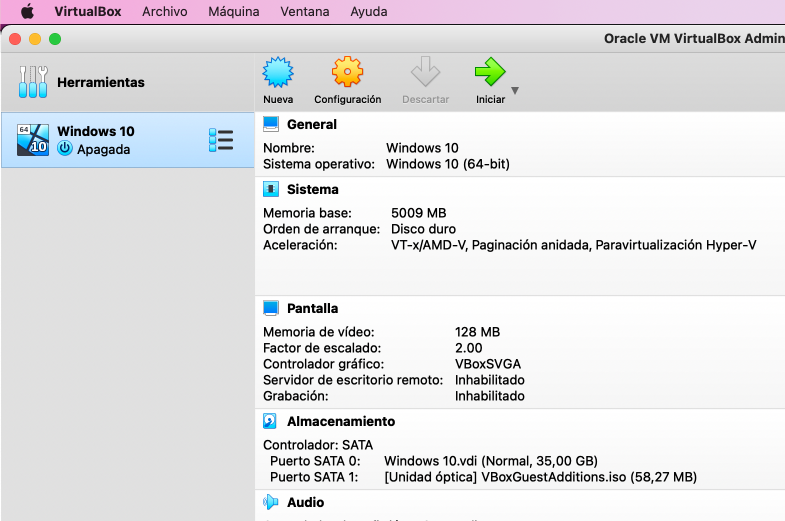Click the General section monitor icon
Image resolution: width=785 pixels, height=521 pixels.
(271, 124)
